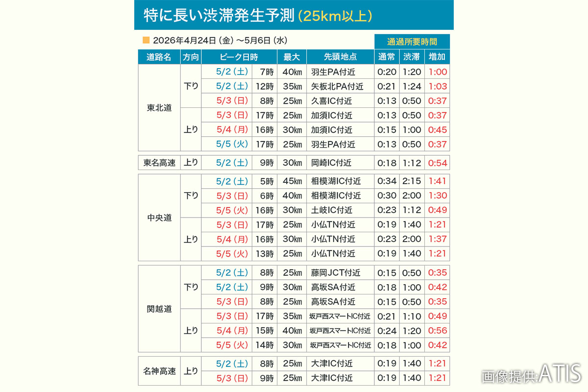
Task: Select the 東北道 road name cell
Action: click(x=158, y=108)
